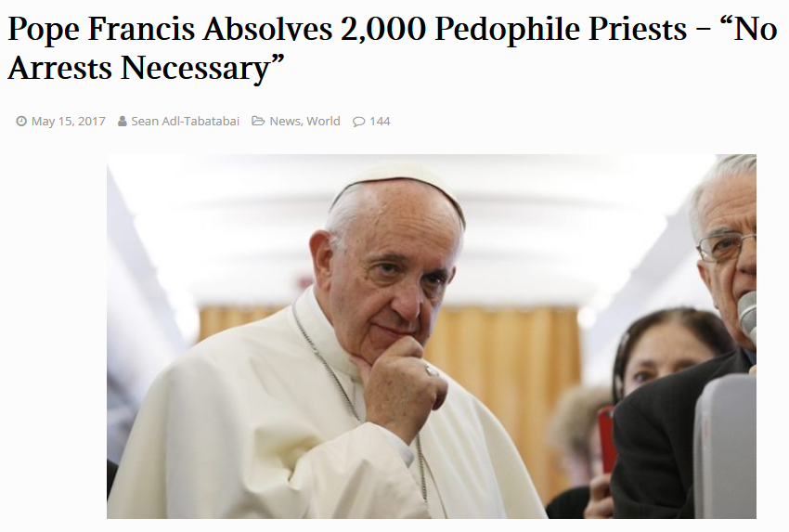
Task: Select the News category link
Action: click(x=285, y=122)
